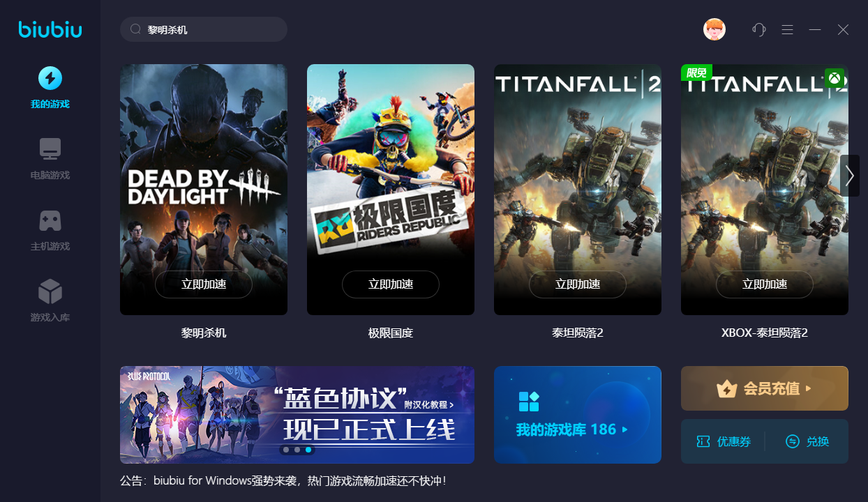
Task: Open 会员充值 membership recharge
Action: [765, 388]
